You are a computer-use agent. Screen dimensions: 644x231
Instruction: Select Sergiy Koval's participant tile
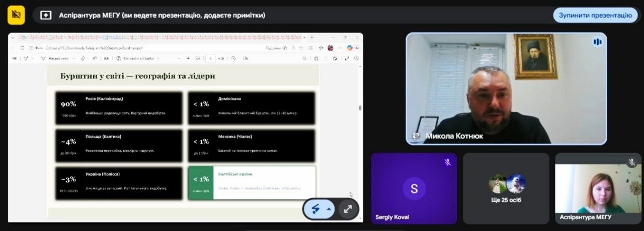click(x=414, y=188)
